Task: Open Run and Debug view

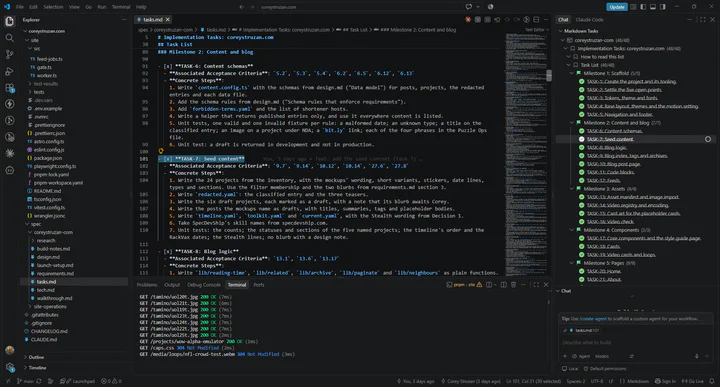Action: coord(9,71)
